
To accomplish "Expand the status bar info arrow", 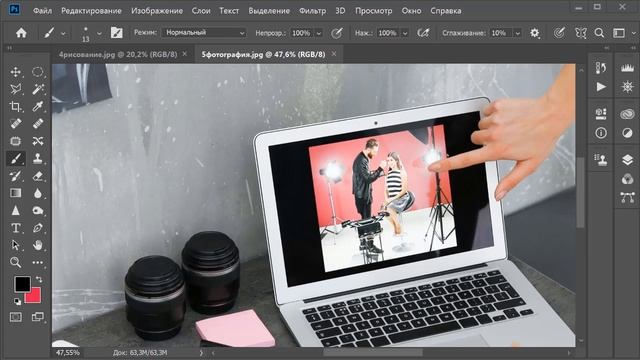I will (201, 353).
